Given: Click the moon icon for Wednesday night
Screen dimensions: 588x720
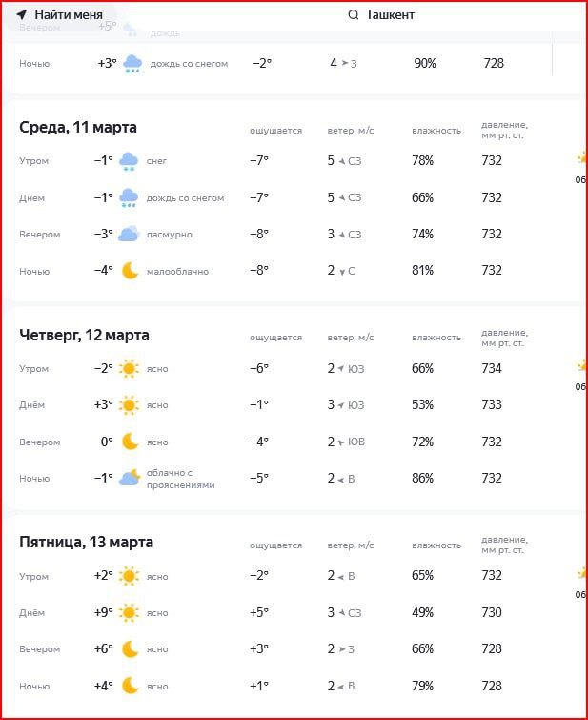Looking at the screenshot, I should tap(131, 271).
